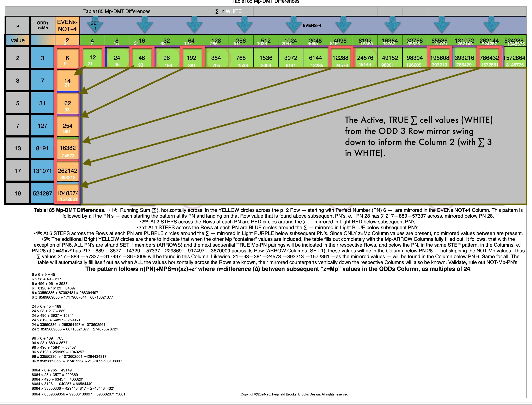Select the ODDs z=Mp header cell
This screenshot has width=532, height=405.
pos(43,25)
